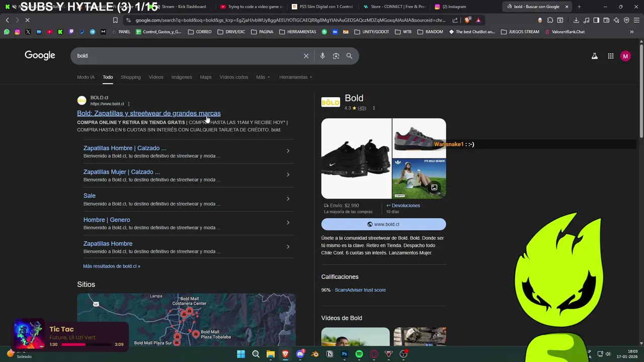Viewport: 644px width, 362px height.
Task: Open the HERRAMIENTAS bookmark folder
Action: [297, 32]
